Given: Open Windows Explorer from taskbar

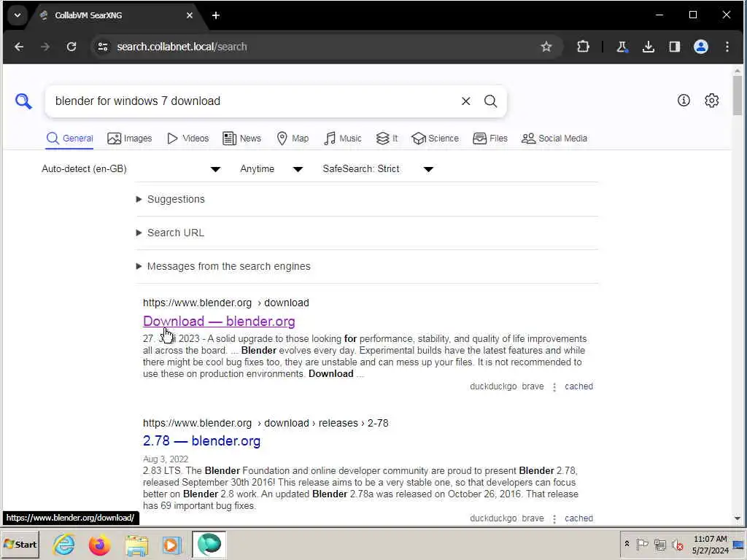Looking at the screenshot, I should coord(136,545).
